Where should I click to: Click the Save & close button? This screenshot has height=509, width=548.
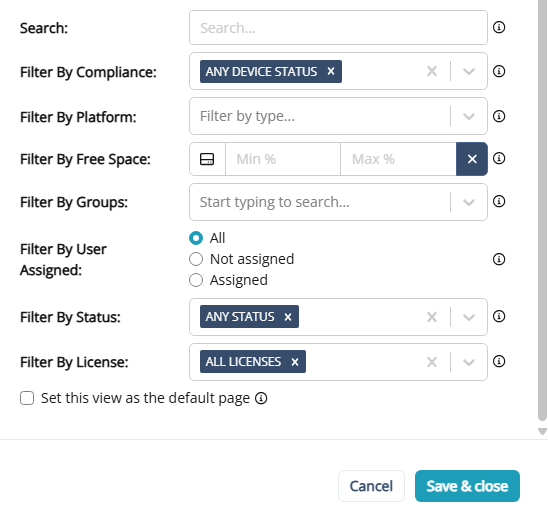tap(467, 486)
